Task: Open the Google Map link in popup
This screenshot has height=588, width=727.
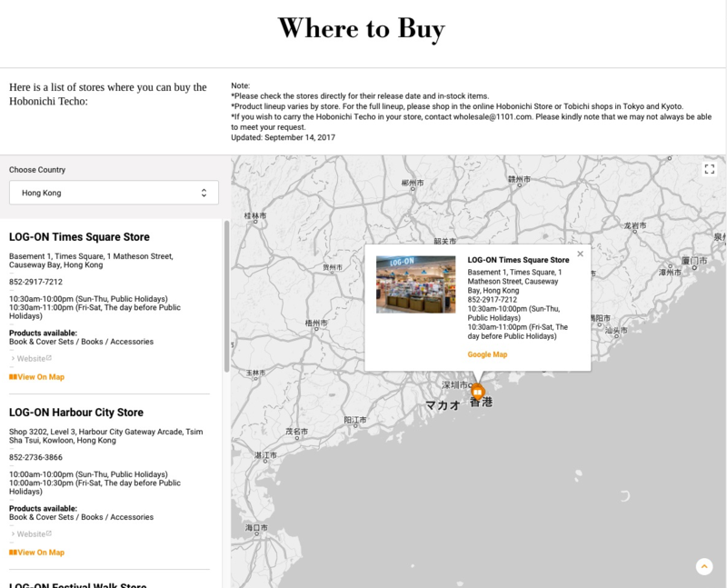Action: coord(487,354)
